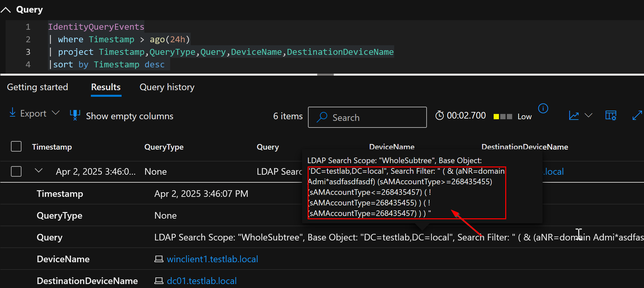Open the Getting started tab
The height and width of the screenshot is (288, 644).
pos(37,87)
